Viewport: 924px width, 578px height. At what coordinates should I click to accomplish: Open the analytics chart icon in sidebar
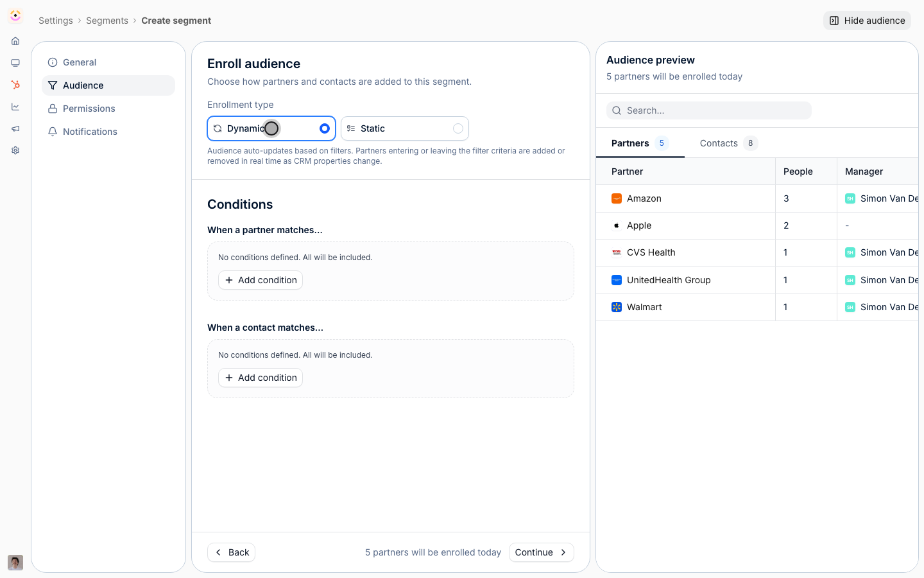tap(15, 107)
